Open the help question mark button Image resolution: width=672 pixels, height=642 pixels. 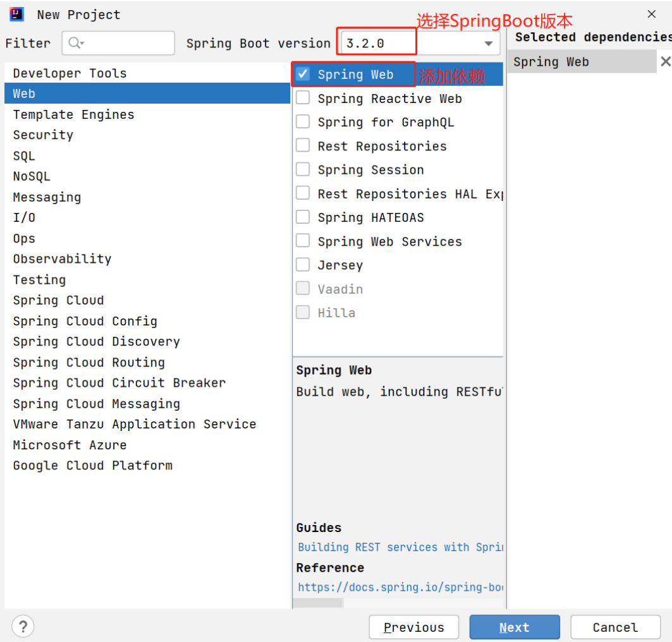point(23,627)
